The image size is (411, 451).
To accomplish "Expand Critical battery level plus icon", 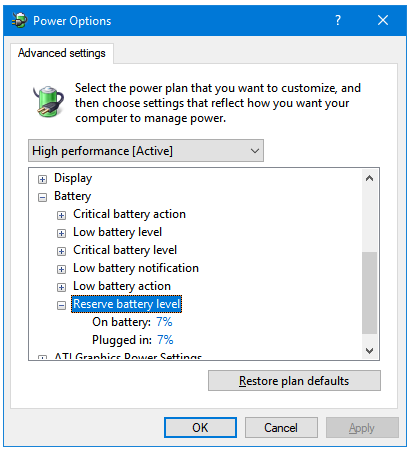I will 61,251.
